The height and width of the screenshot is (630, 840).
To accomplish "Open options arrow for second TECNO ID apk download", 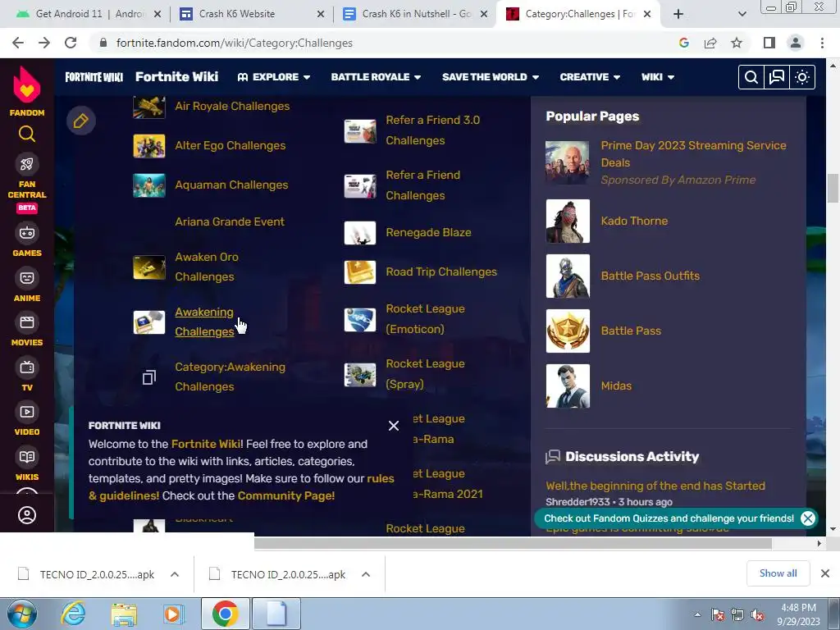I will click(x=365, y=574).
